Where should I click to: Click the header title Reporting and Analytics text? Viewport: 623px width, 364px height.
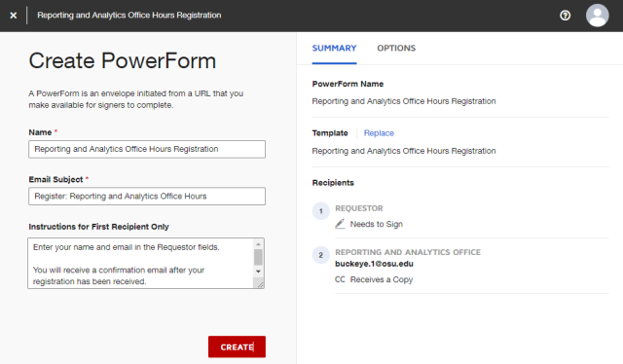coord(129,16)
